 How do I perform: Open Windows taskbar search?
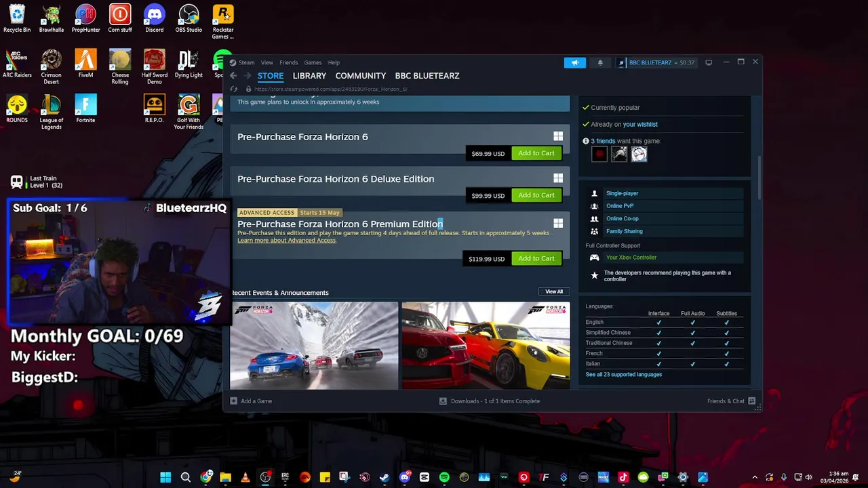pyautogui.click(x=185, y=477)
